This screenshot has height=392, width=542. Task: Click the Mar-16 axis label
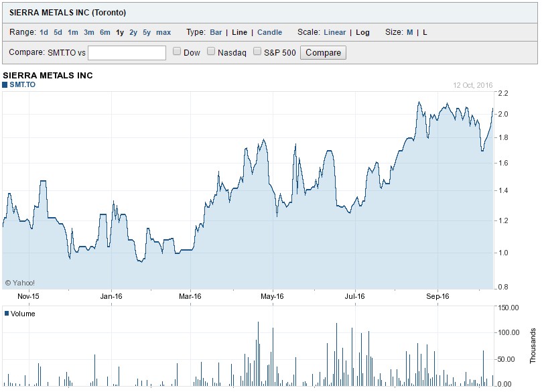[190, 297]
